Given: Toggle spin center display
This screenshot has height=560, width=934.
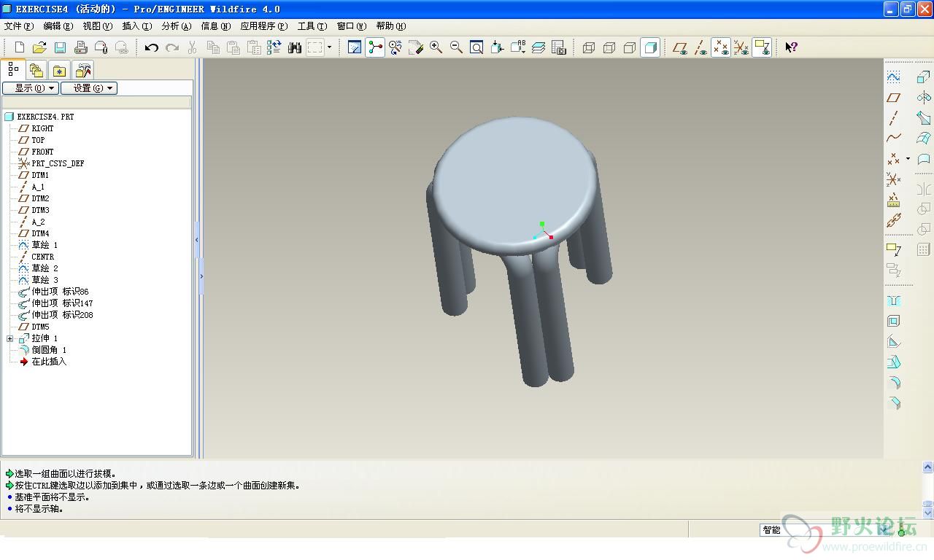Looking at the screenshot, I should point(375,47).
